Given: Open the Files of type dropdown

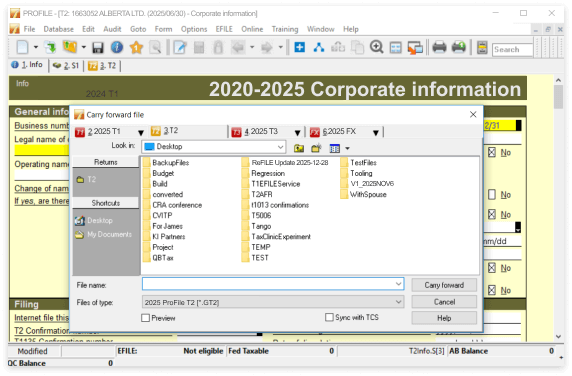Looking at the screenshot, I should point(398,302).
